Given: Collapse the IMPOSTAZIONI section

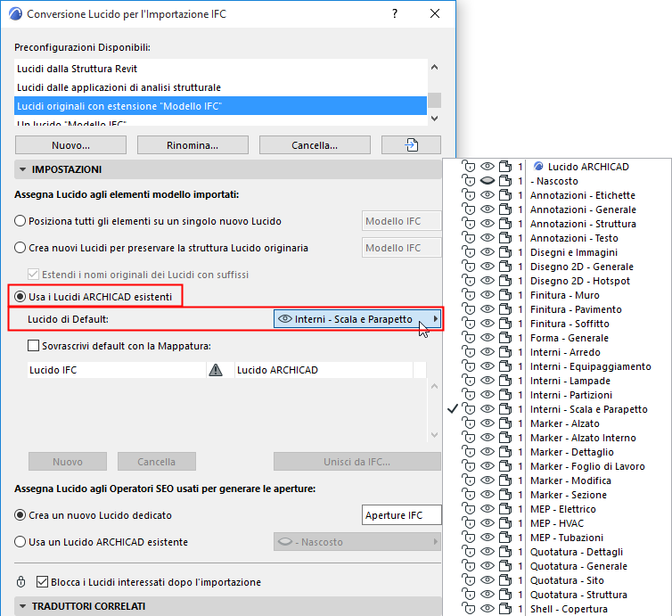Looking at the screenshot, I should coord(22,169).
